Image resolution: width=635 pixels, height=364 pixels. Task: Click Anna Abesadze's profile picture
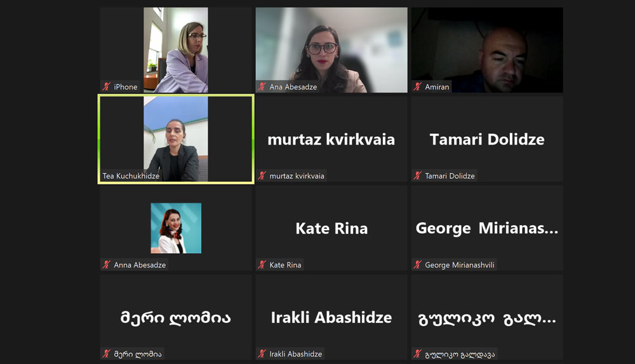(176, 228)
